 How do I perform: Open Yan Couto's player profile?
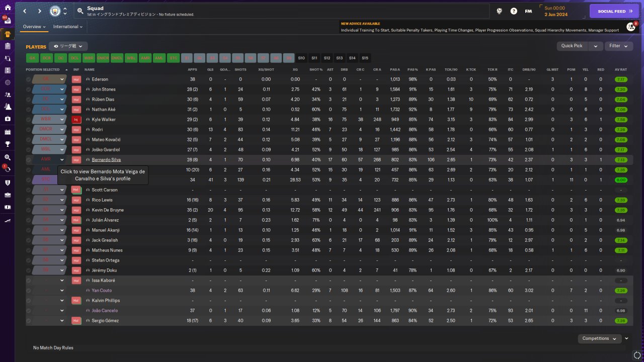tap(102, 291)
